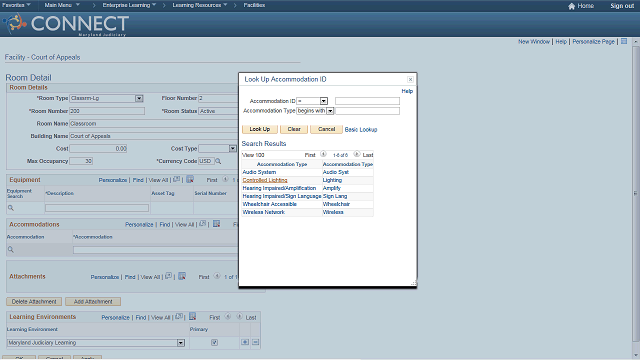Switch to Basic Lookup
This screenshot has width=640, height=360.
(361, 129)
